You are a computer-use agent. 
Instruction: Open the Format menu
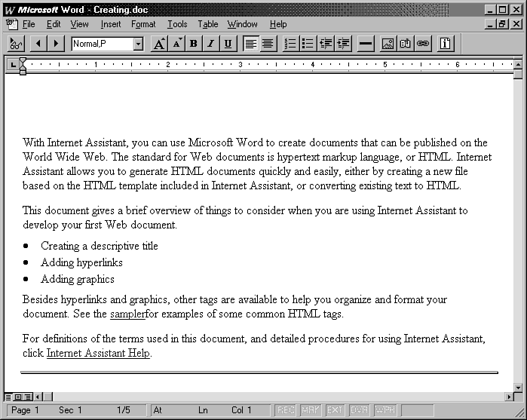[x=143, y=24]
